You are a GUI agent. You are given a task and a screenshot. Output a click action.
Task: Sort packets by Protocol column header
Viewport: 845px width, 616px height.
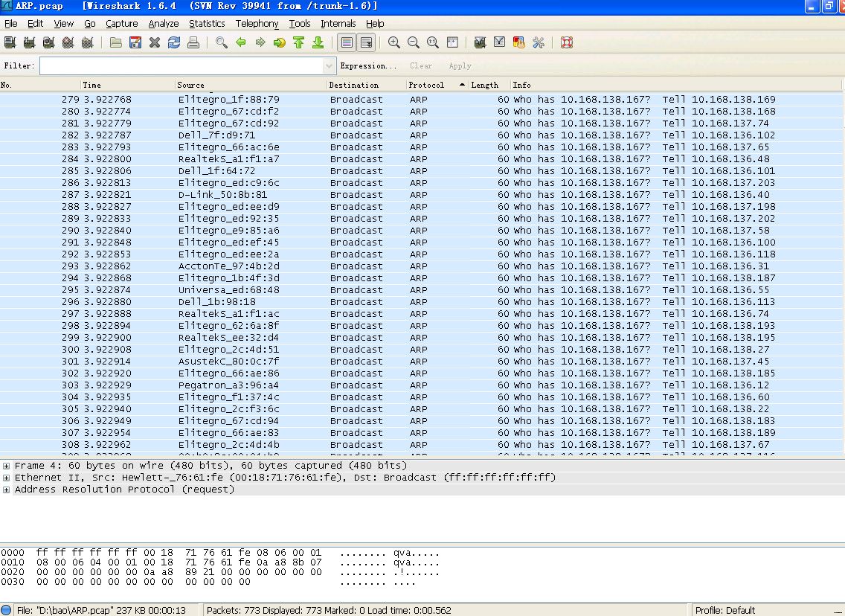point(426,85)
